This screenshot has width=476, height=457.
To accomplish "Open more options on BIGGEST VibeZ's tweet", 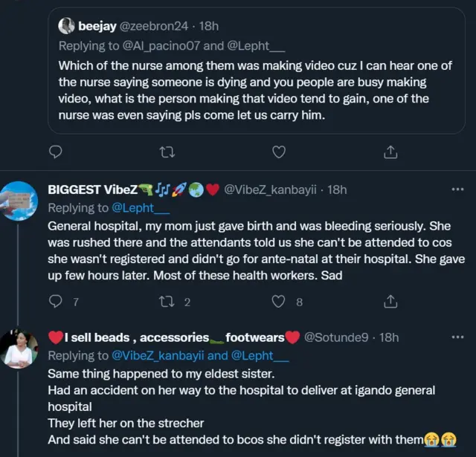I will (x=457, y=189).
